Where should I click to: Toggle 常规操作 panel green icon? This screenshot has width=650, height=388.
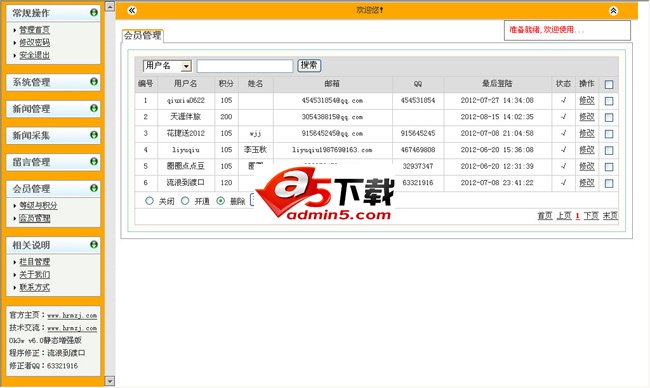coord(94,13)
